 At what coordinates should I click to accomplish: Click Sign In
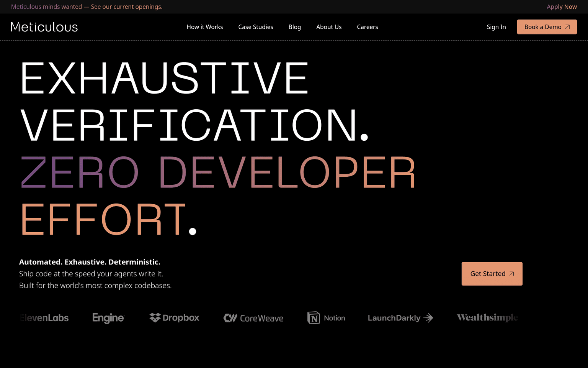coord(496,27)
